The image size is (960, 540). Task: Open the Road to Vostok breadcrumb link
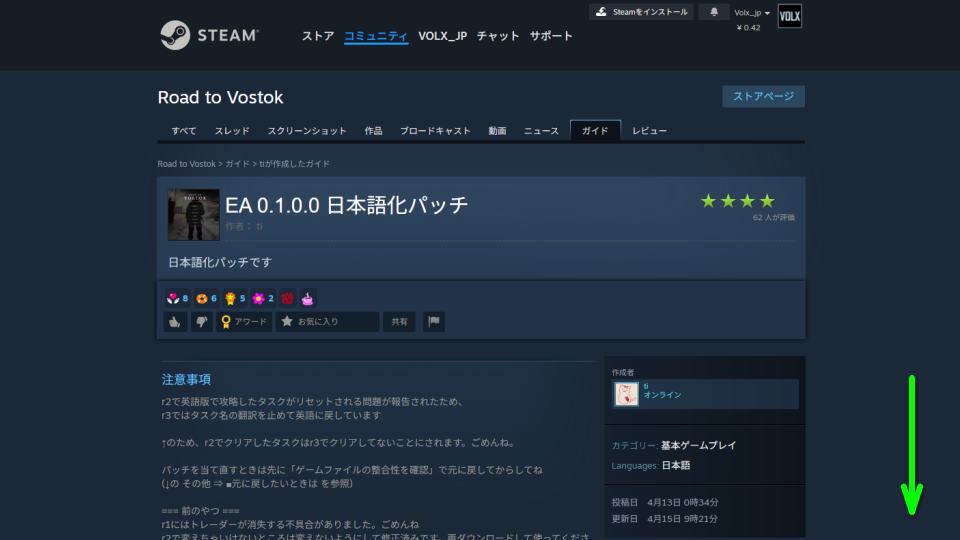[186, 164]
